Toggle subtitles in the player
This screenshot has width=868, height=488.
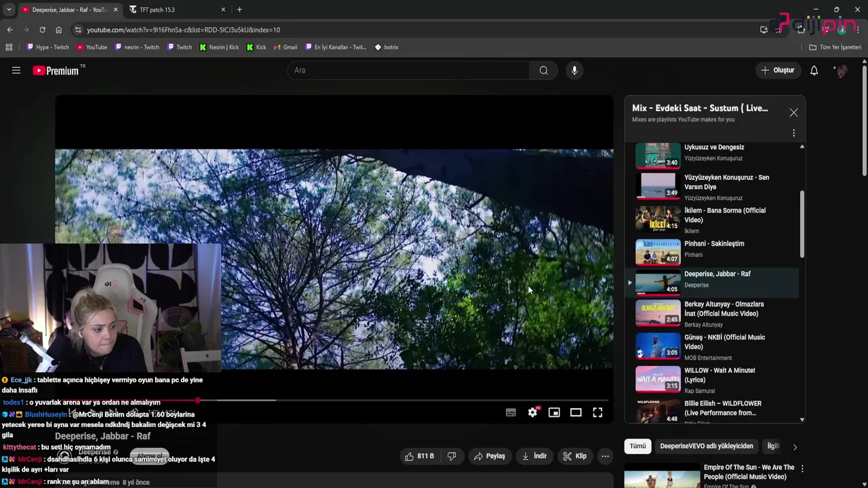coord(511,412)
